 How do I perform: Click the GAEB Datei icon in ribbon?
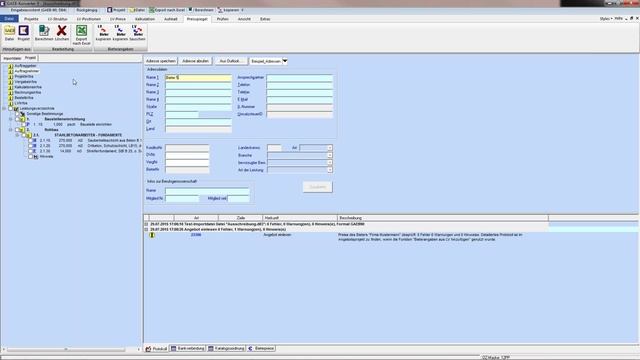pyautogui.click(x=9, y=33)
